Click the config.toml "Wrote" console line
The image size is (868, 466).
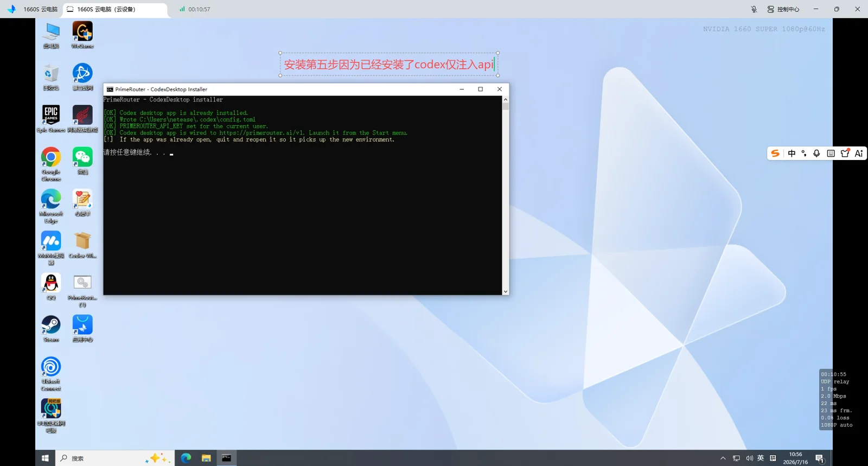point(180,119)
